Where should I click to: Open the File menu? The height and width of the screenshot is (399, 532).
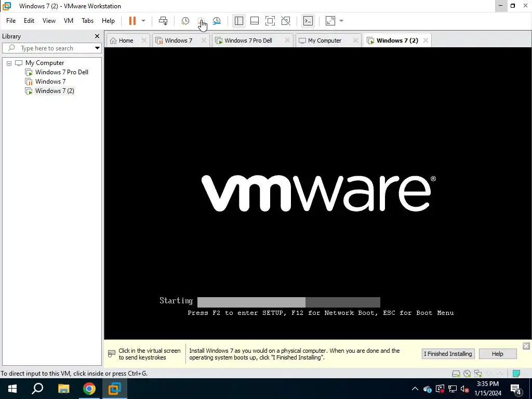11,21
